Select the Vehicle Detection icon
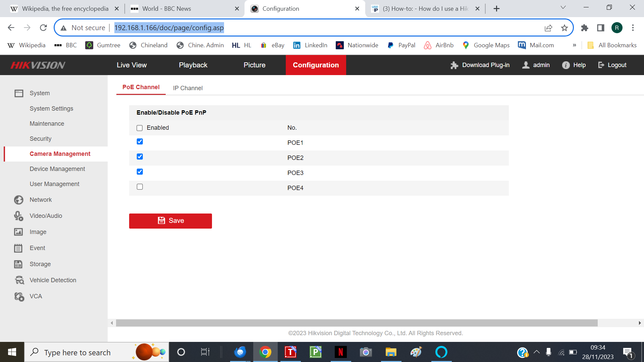 (19, 280)
